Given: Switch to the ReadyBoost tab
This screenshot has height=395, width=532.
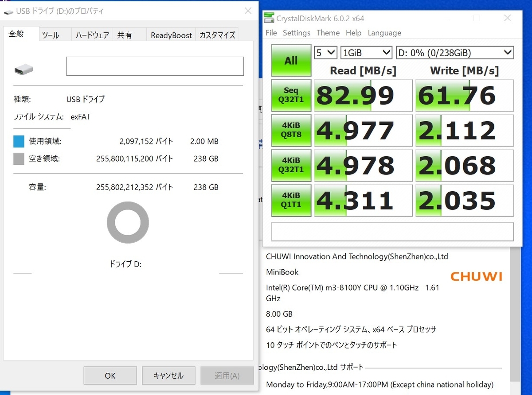Looking at the screenshot, I should point(172,35).
